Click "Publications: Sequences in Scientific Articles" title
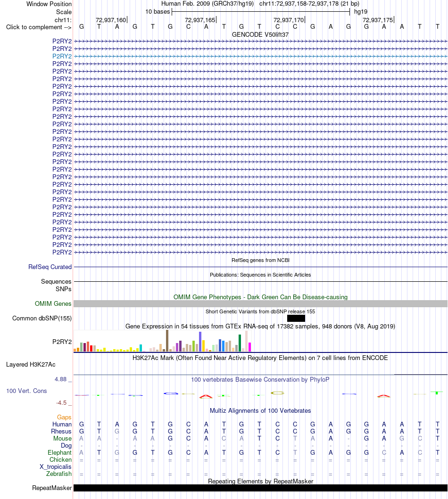This screenshot has width=448, height=499. tap(260, 275)
